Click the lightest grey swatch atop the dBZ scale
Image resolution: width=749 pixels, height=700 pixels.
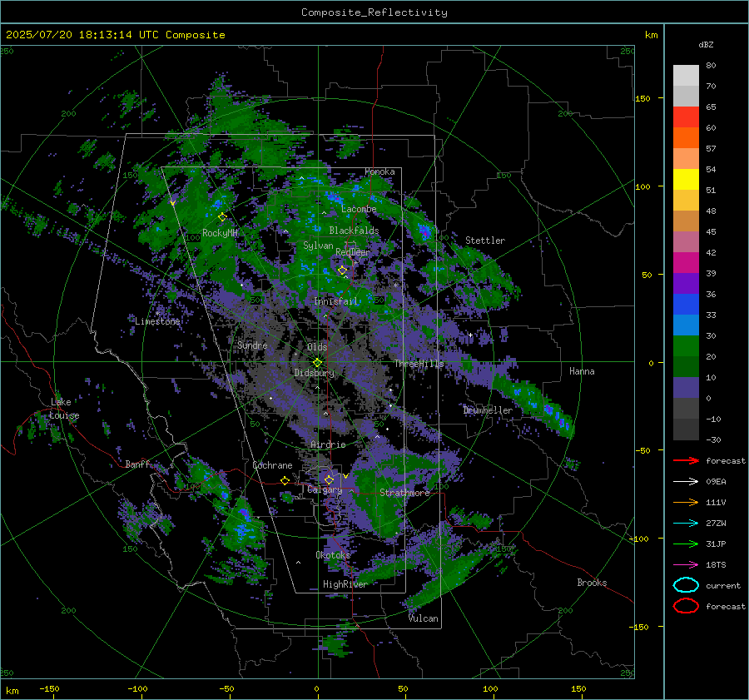coord(686,75)
